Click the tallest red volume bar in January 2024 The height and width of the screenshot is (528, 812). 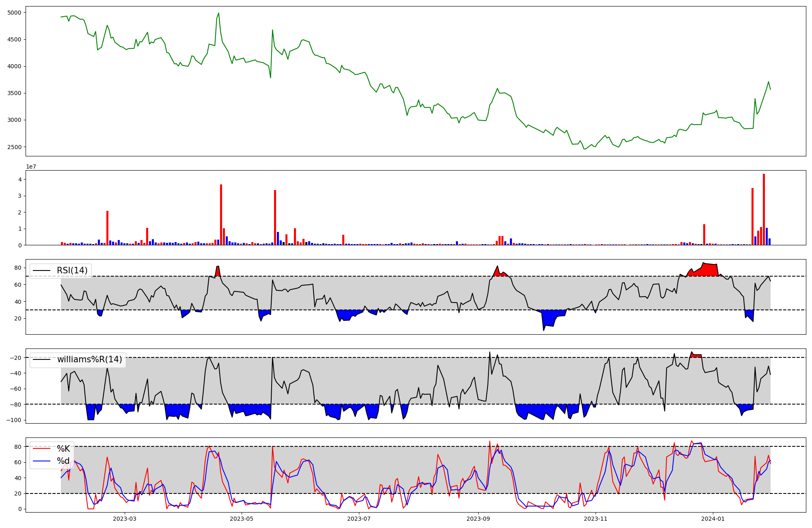click(764, 210)
